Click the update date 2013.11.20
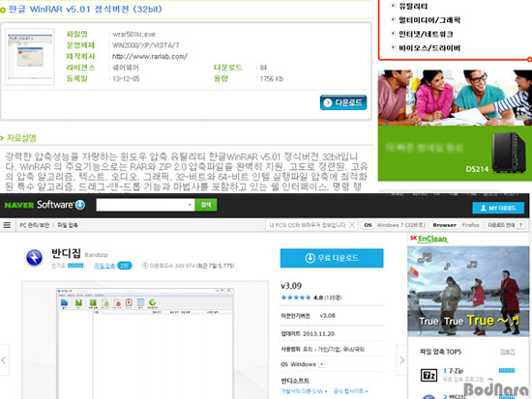This screenshot has height=399, width=532. click(x=318, y=334)
